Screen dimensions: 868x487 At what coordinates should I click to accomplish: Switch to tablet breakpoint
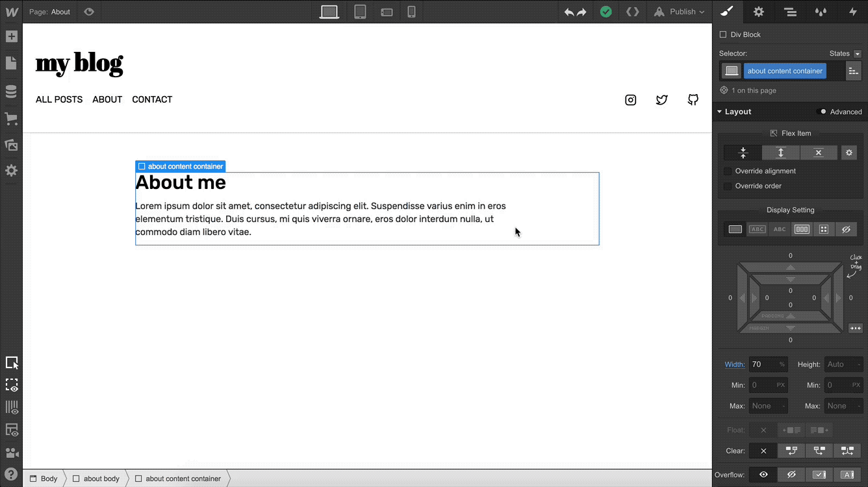360,12
